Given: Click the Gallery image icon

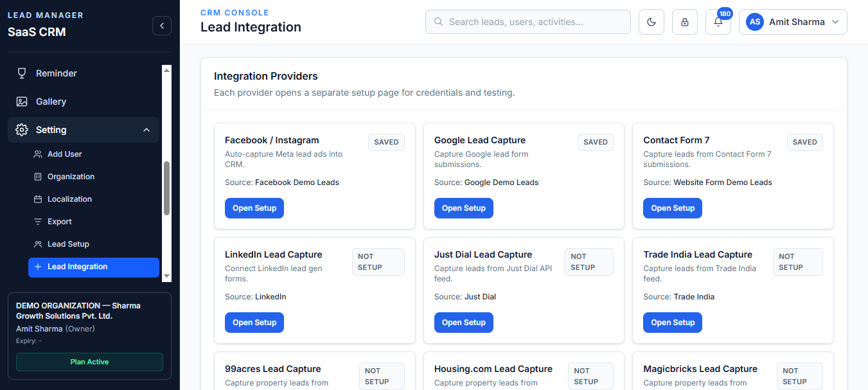Looking at the screenshot, I should 22,102.
